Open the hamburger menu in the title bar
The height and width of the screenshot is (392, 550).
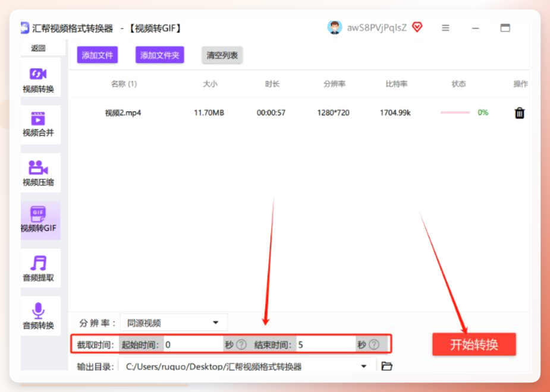pos(445,28)
